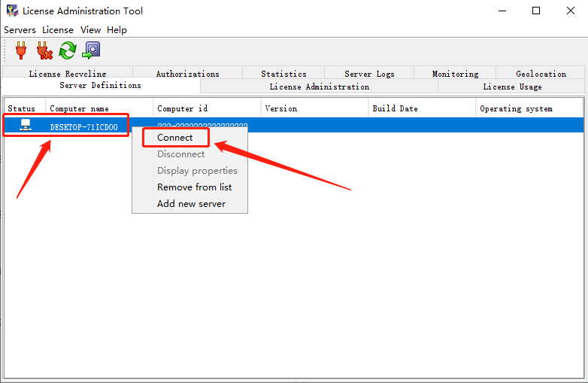This screenshot has width=588, height=383.
Task: Click the Disconnect plug toolbar icon
Action: click(44, 50)
